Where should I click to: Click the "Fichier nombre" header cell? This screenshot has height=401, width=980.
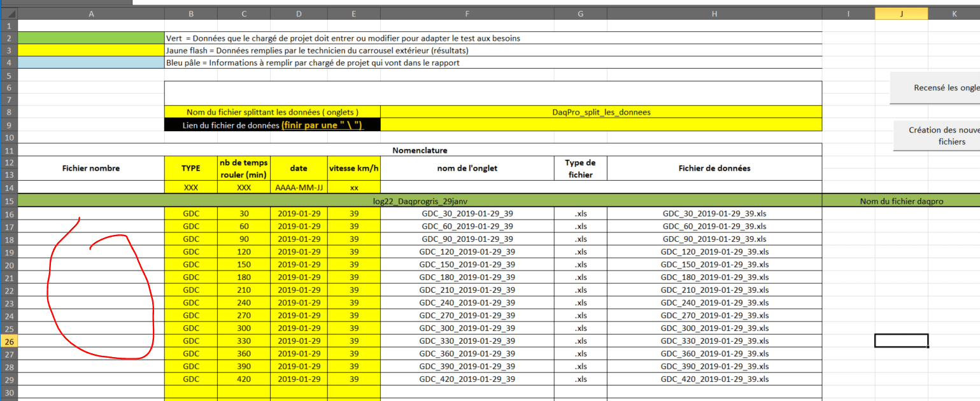click(x=91, y=169)
